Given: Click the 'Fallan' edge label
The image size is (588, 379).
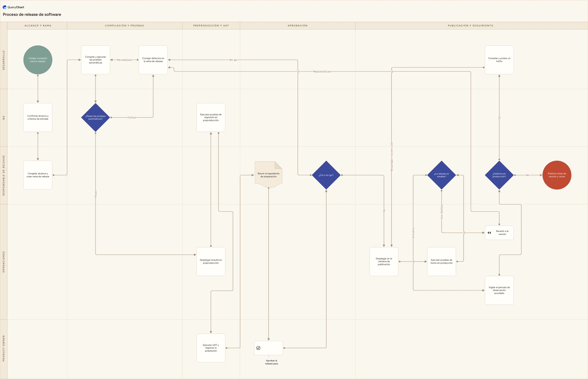Looking at the screenshot, I should 132,117.
